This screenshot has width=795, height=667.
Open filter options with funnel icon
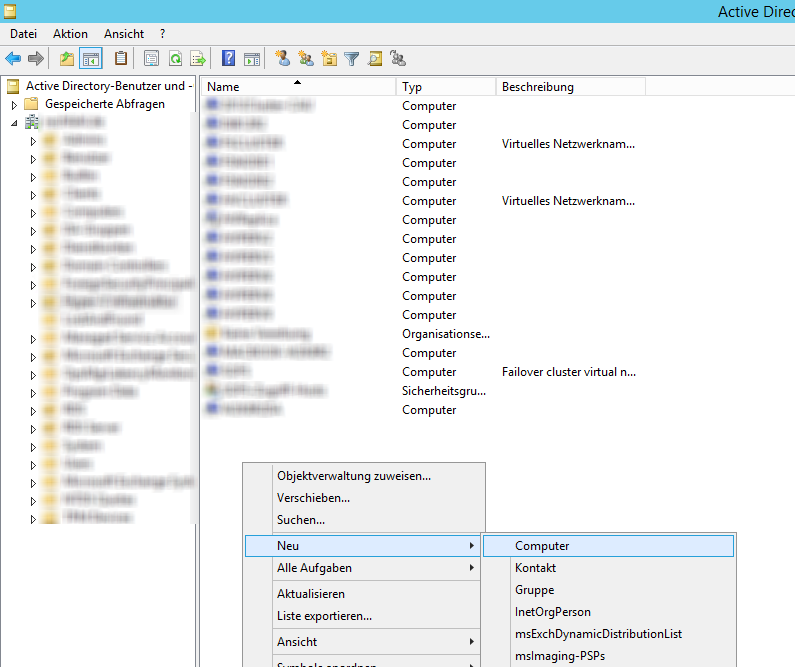352,59
